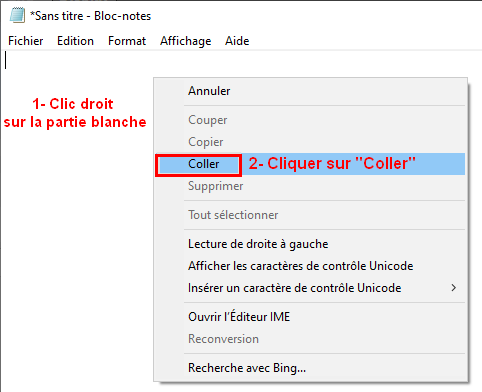Expand Insérer un caractère de contrôle Unicode
482x392 pixels.
tap(310, 288)
